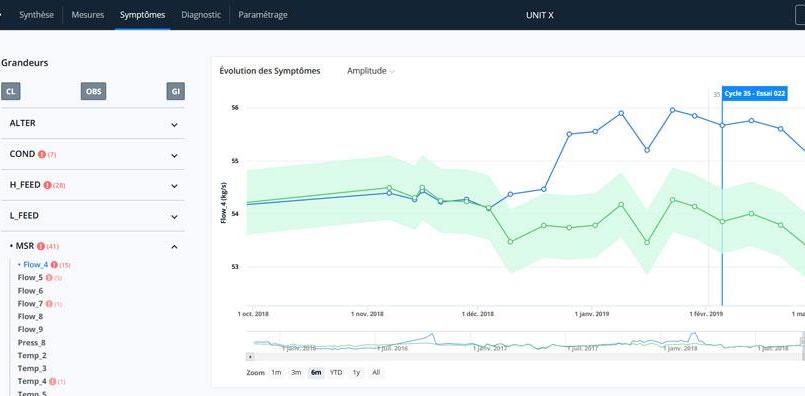Open the Amplitude dropdown
This screenshot has width=805, height=396.
pyautogui.click(x=371, y=71)
